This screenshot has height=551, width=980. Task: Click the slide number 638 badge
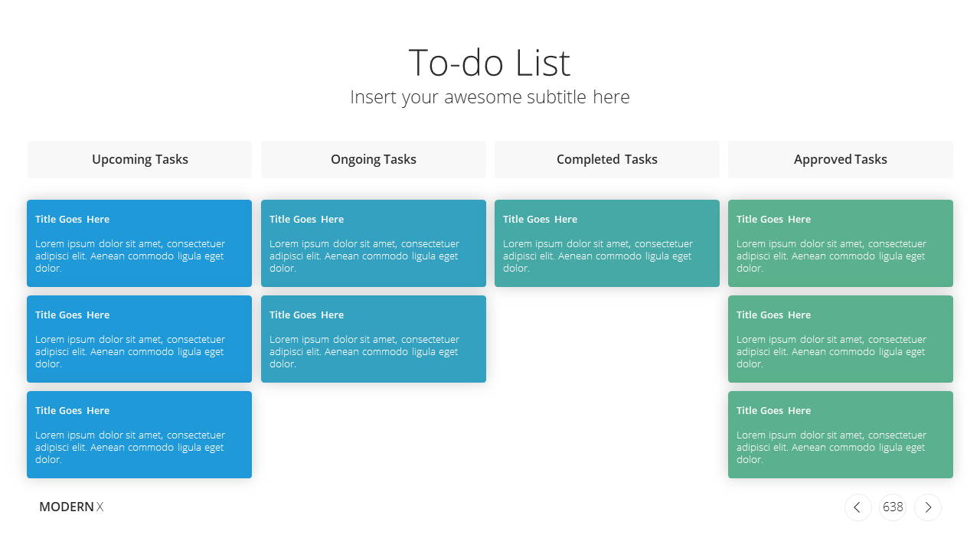[893, 507]
